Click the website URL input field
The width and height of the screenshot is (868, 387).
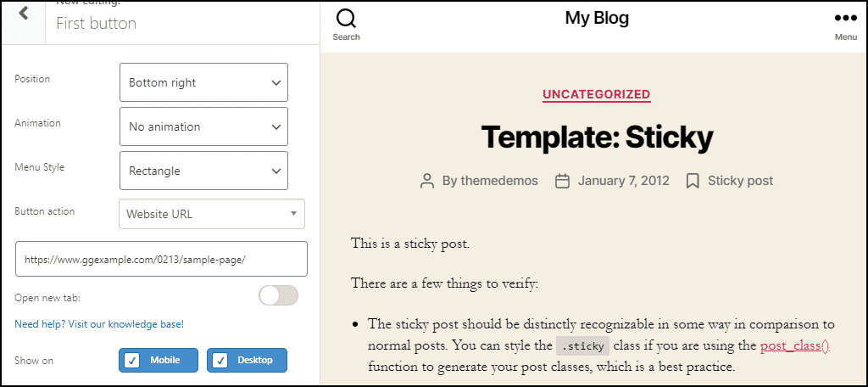click(x=161, y=259)
